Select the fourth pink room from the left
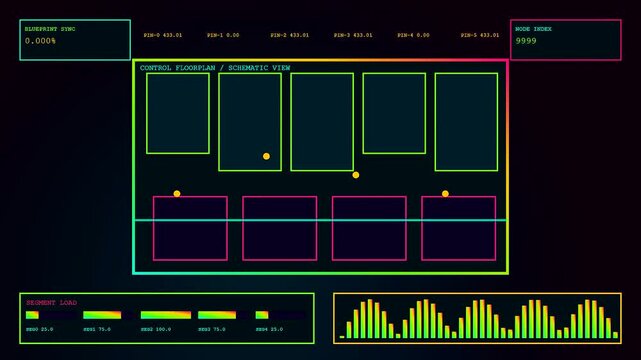641x360 pixels. click(x=459, y=228)
